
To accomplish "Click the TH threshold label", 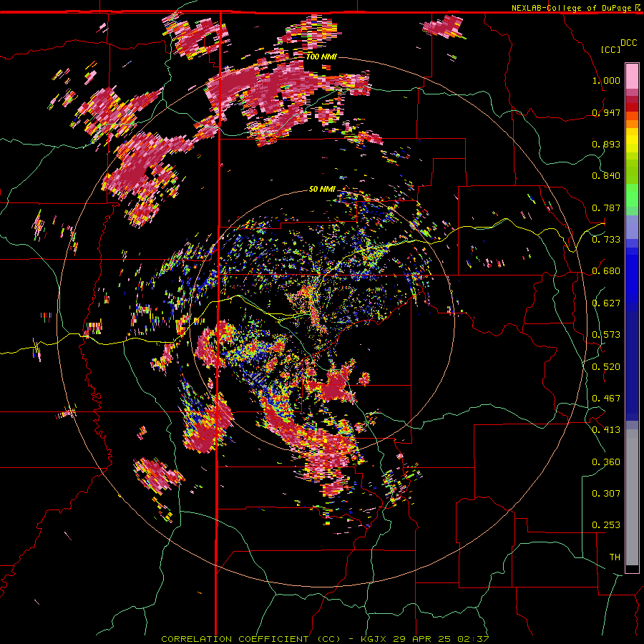I will tap(615, 557).
